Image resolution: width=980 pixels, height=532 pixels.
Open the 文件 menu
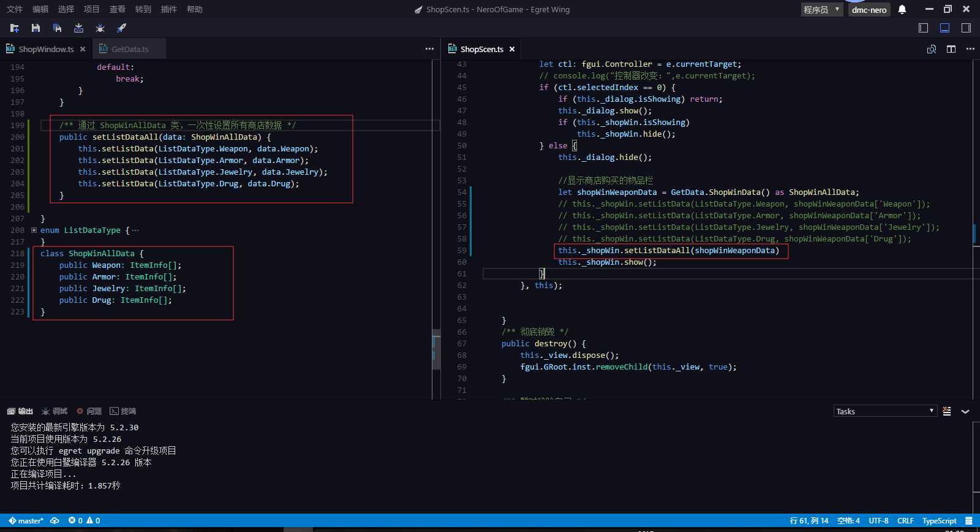click(x=15, y=9)
